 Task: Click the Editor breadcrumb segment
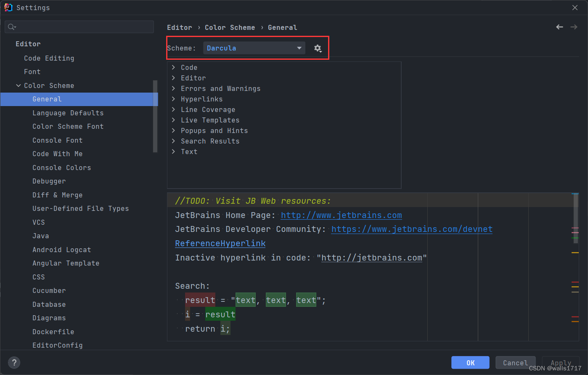[x=180, y=27]
